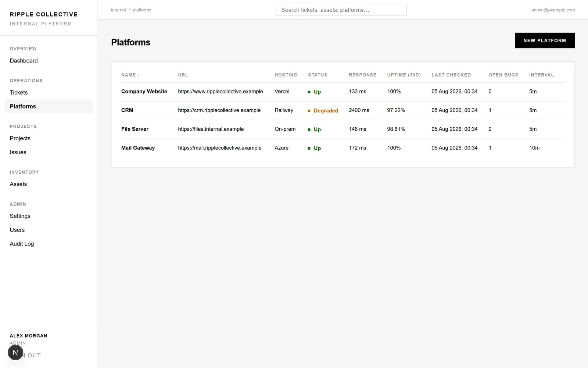
Task: Click the internal breadcrumb link
Action: [118, 10]
